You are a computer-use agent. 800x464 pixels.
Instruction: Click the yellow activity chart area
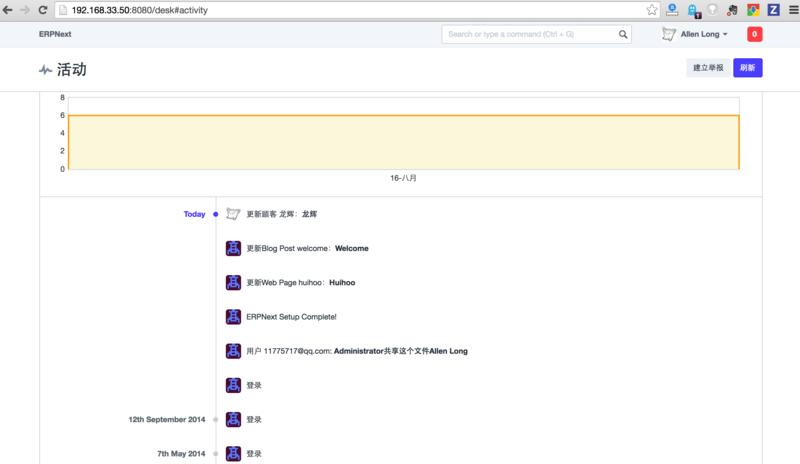404,142
